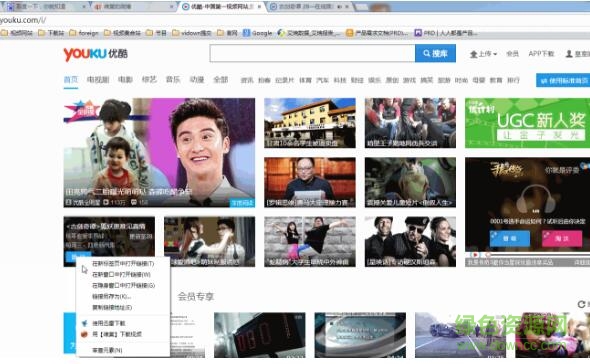Click the refresh icon beside 会员专享 section
This screenshot has width=590, height=364.
(x=581, y=304)
